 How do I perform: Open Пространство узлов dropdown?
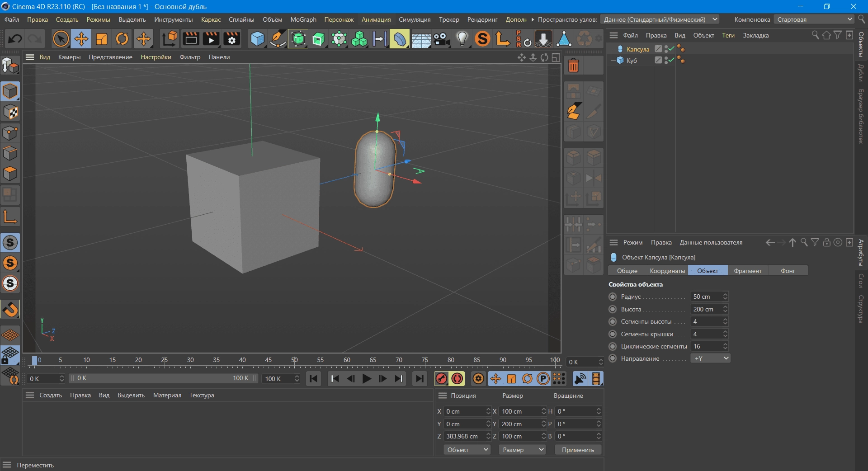click(x=660, y=19)
